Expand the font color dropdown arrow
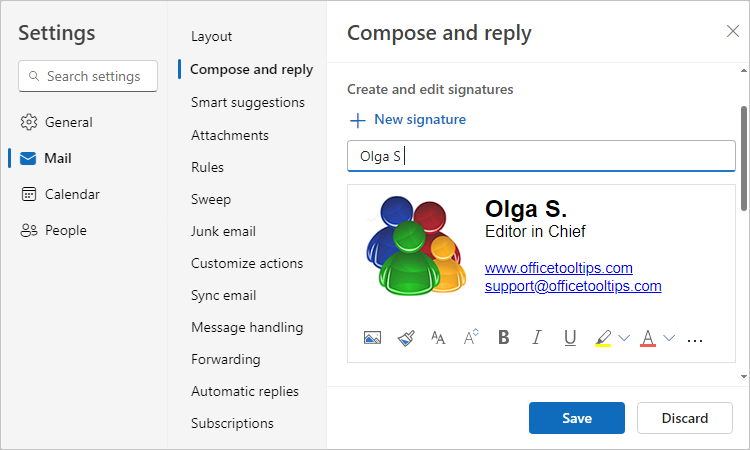Viewport: 750px width, 450px height. click(669, 338)
